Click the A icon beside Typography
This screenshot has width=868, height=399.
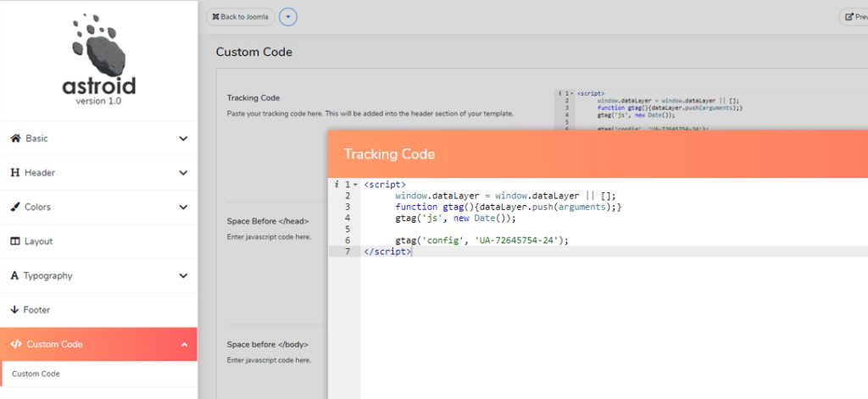(14, 275)
